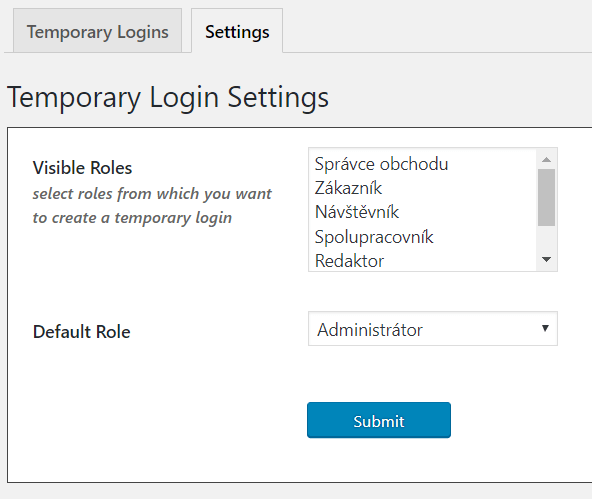Select the Zákazník role option

[x=422, y=188]
